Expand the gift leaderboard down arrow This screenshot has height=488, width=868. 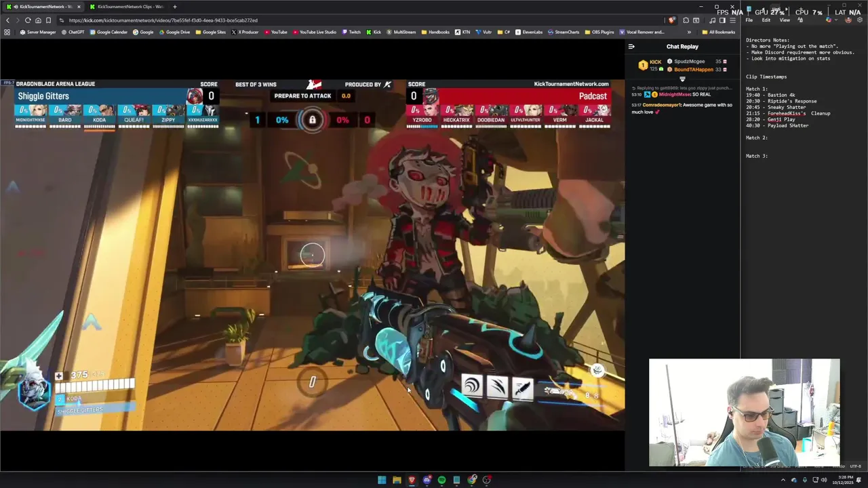point(682,79)
